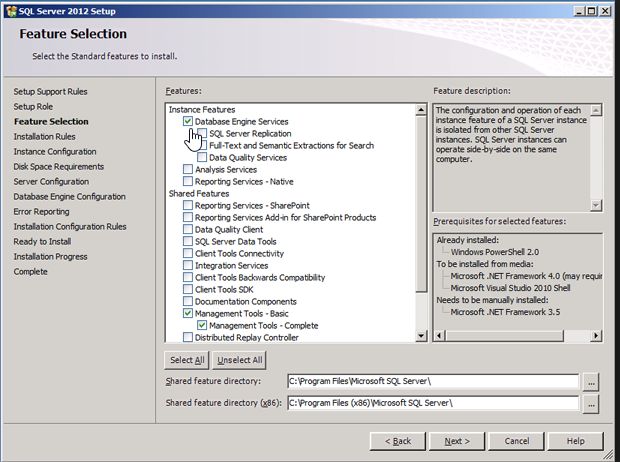The image size is (620, 462).
Task: Go back with the Back button
Action: point(398,441)
